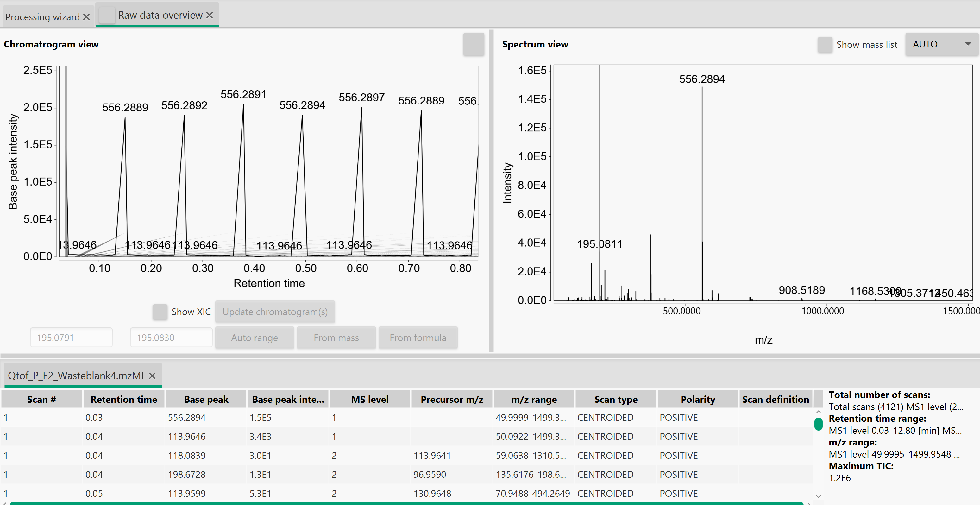Click the green scrollbar handle in the scan panel
The height and width of the screenshot is (505, 980).
point(818,424)
